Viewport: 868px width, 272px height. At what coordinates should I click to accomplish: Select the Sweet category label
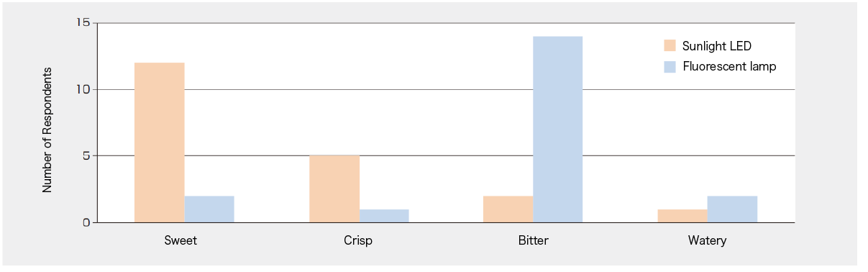tap(181, 240)
